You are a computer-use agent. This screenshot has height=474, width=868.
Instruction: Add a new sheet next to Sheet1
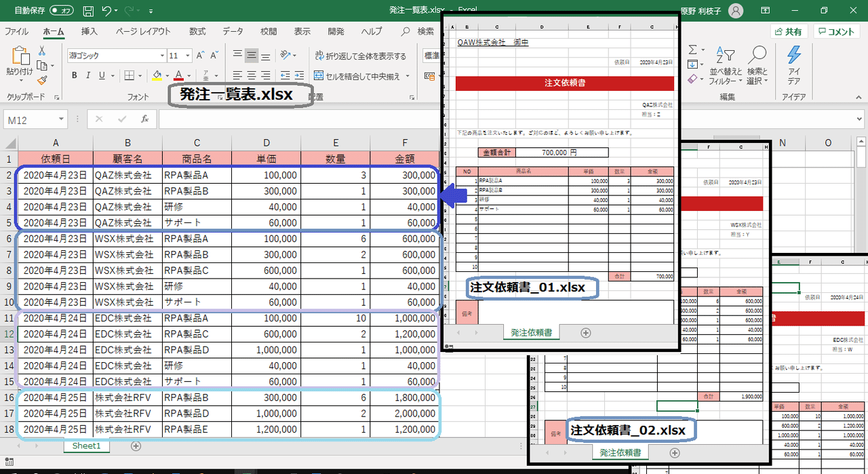pos(136,446)
